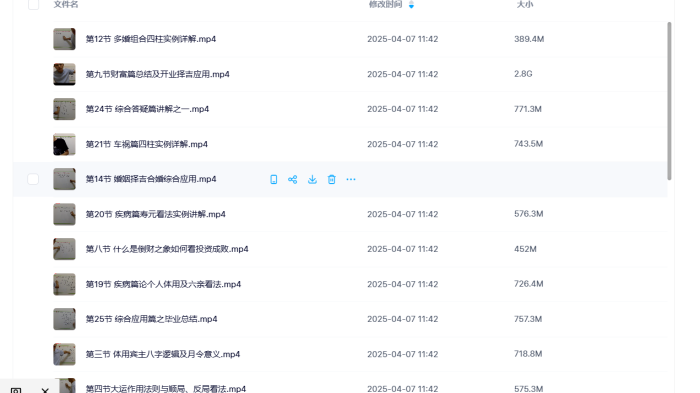
Task: Click size value 389.4M
Action: [x=529, y=39]
